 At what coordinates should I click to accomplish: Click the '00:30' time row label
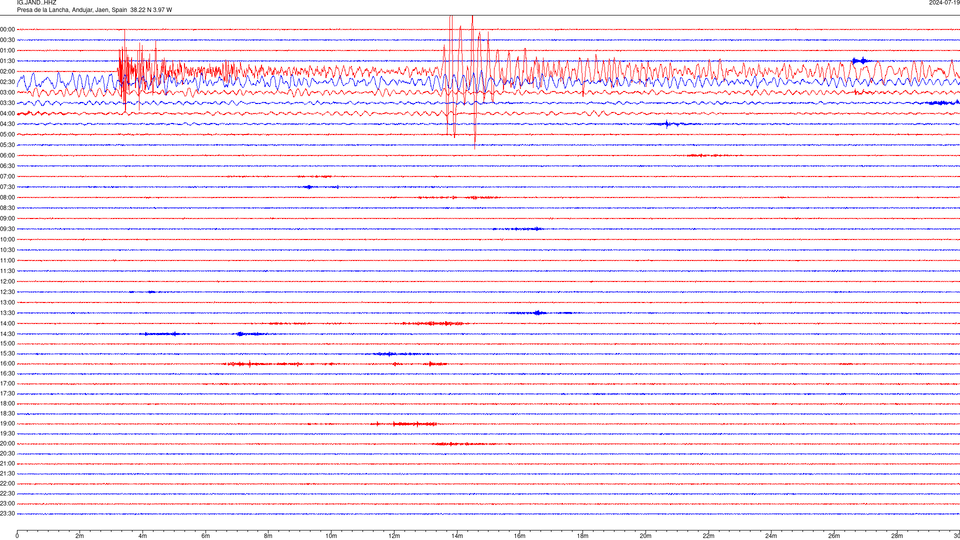coord(7,40)
